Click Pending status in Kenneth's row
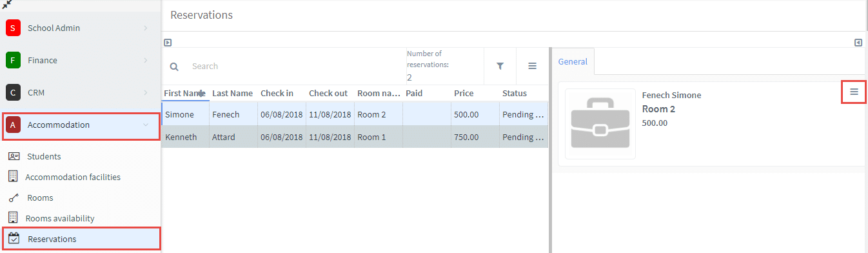 [x=524, y=137]
